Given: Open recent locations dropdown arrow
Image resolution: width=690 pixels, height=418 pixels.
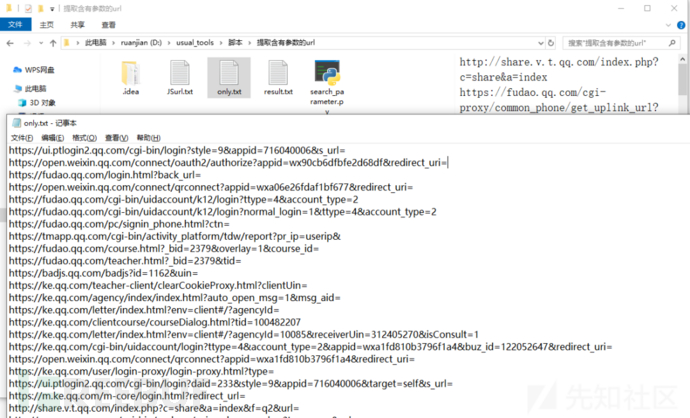Looking at the screenshot, I should [x=41, y=43].
